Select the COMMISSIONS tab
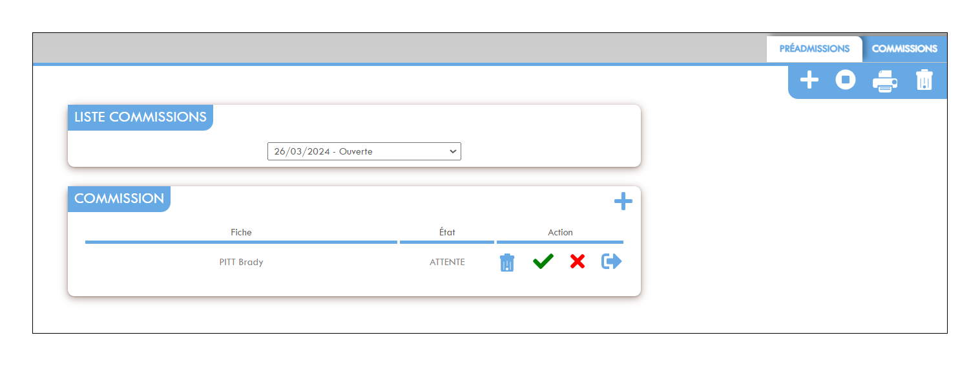 tap(904, 49)
